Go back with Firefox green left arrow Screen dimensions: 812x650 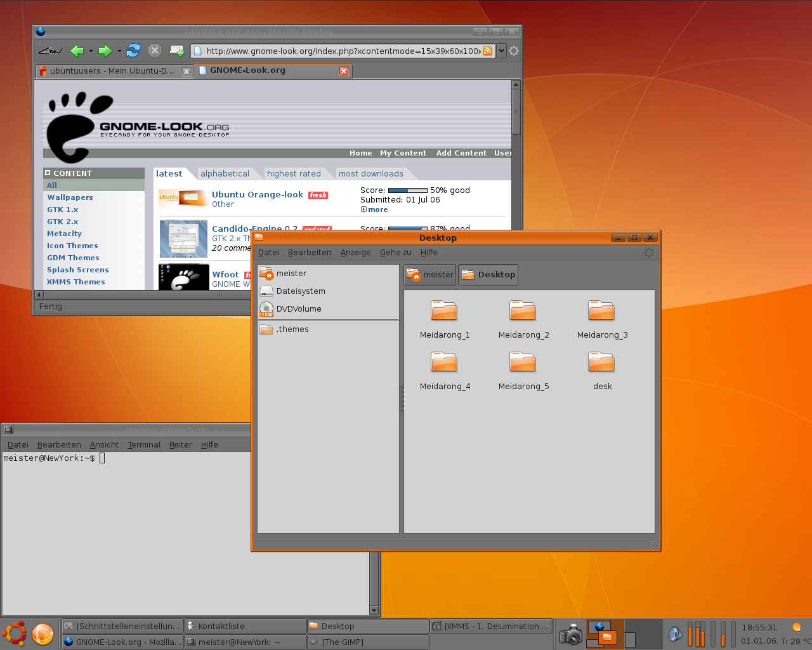pyautogui.click(x=77, y=51)
